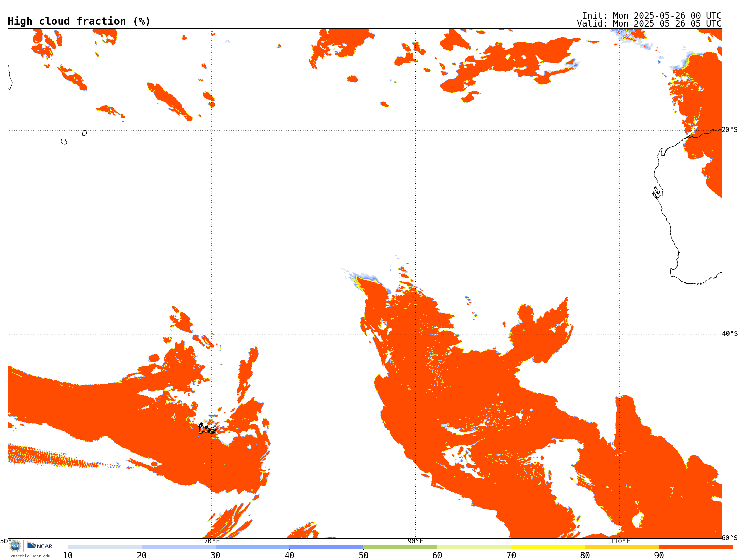
Task: Open the ensemble.ucar.edu link text
Action: click(x=30, y=556)
